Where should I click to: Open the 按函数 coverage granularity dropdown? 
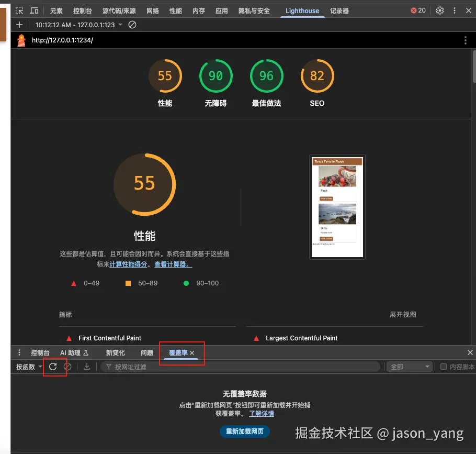click(x=29, y=367)
